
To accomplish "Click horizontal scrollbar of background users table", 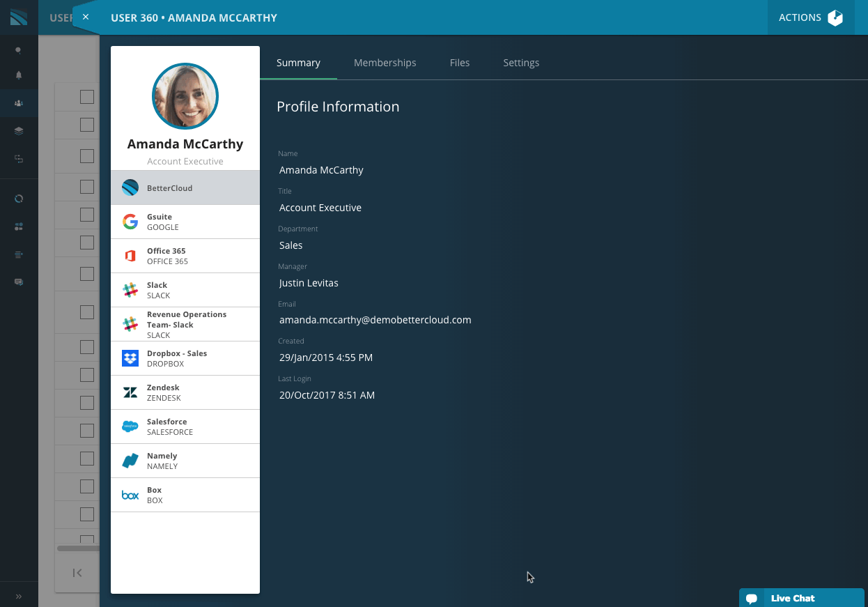I will 78,548.
